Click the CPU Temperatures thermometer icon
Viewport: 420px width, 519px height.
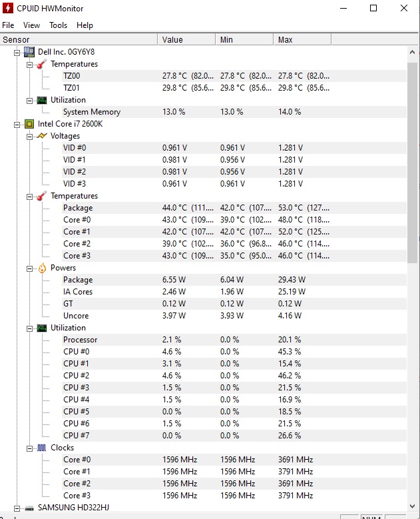click(x=41, y=196)
